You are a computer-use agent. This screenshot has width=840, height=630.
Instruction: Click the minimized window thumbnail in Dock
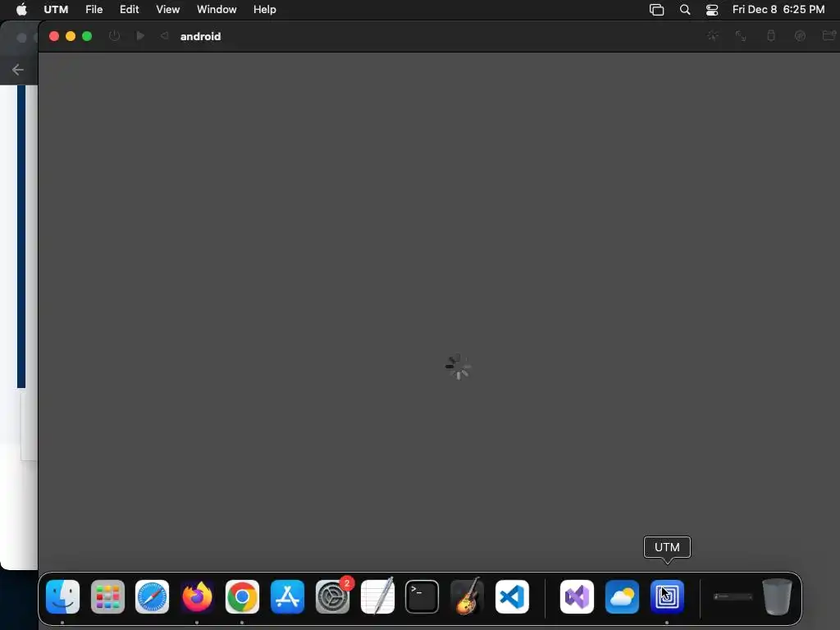pyautogui.click(x=733, y=596)
